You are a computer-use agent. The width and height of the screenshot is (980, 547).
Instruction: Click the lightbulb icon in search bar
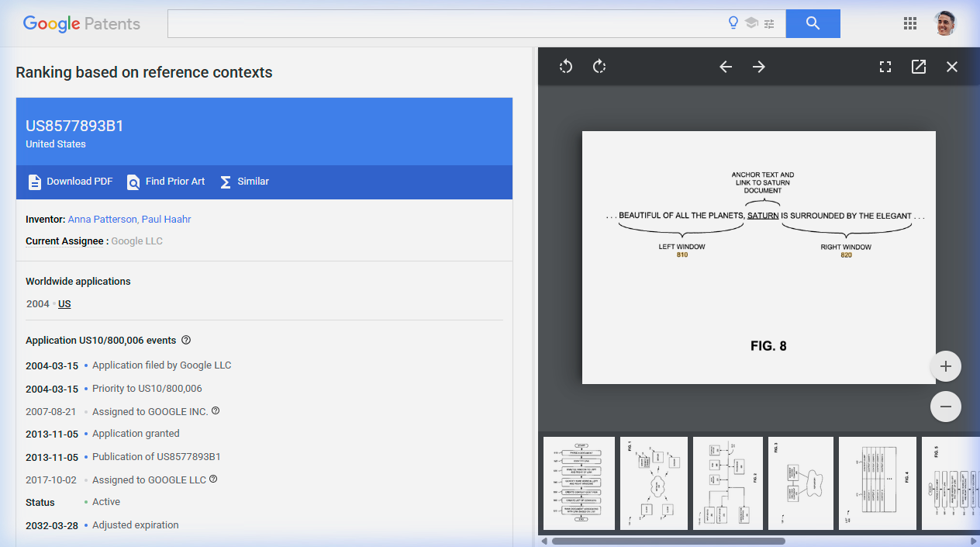pos(733,23)
